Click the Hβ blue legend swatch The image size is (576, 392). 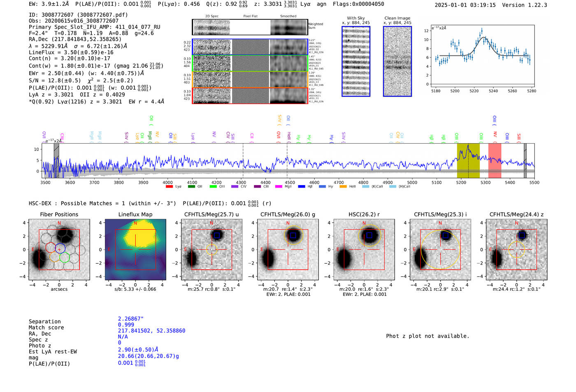tap(302, 187)
